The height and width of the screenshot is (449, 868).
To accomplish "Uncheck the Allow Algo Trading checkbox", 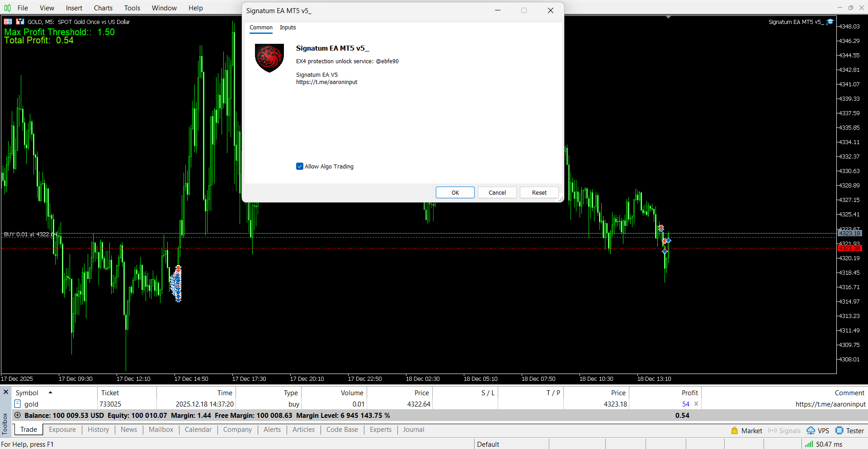I will (300, 166).
